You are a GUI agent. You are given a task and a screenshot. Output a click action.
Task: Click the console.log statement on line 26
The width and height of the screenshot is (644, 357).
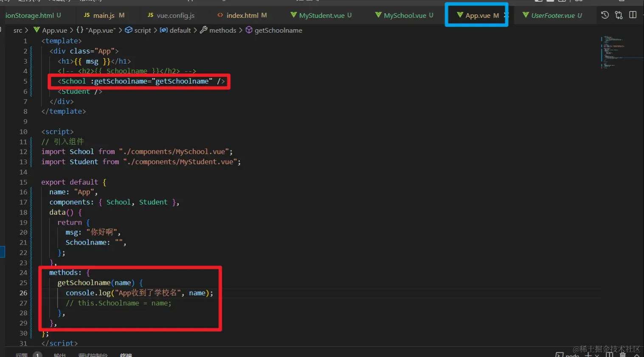click(140, 293)
